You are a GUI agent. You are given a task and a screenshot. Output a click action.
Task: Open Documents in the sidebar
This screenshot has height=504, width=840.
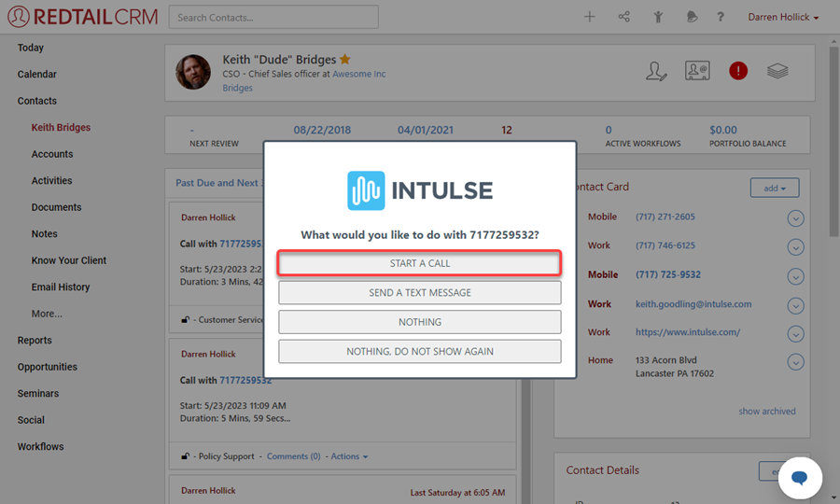(56, 207)
